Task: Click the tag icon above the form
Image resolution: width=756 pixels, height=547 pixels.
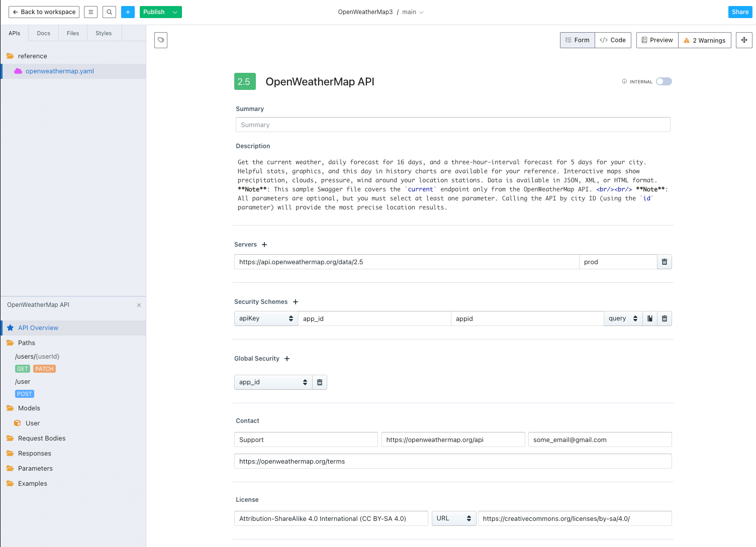Action: pyautogui.click(x=161, y=40)
